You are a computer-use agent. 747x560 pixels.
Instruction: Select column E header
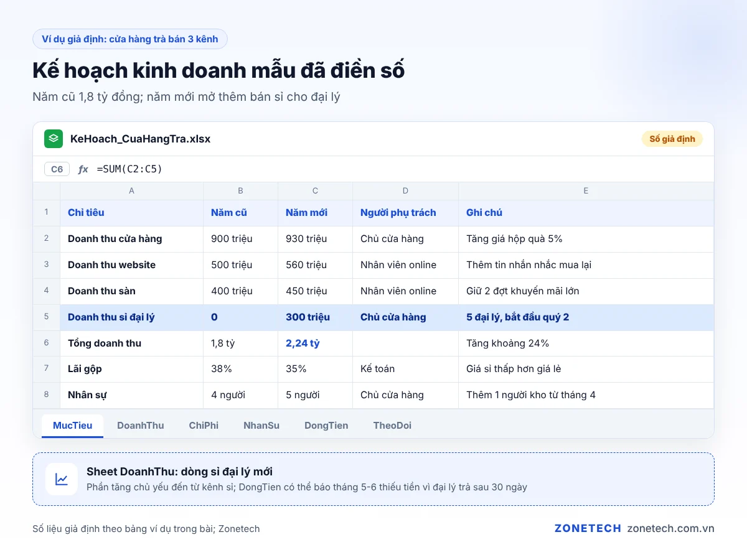pos(586,191)
